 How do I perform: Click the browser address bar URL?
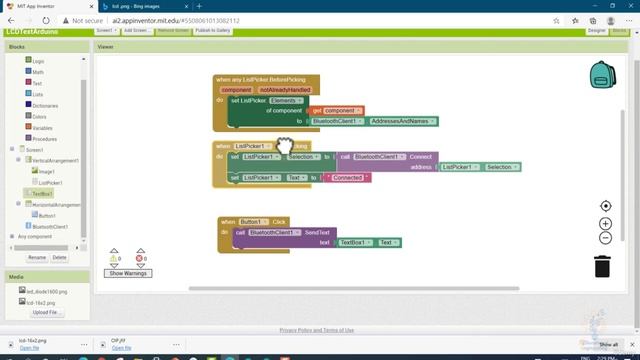click(176, 20)
